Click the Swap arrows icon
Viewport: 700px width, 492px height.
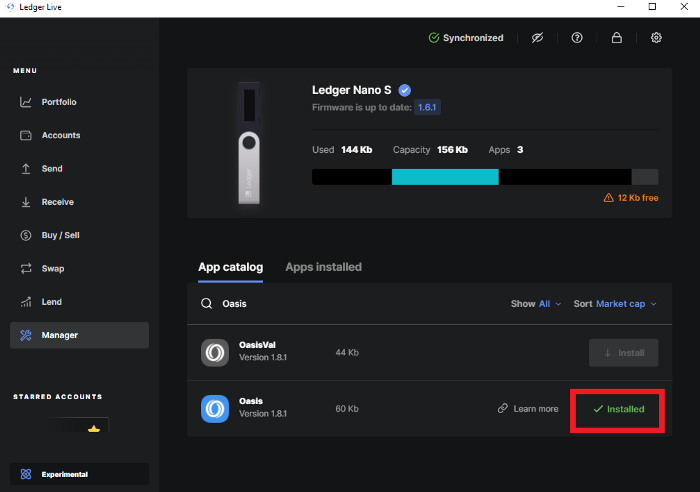[26, 268]
